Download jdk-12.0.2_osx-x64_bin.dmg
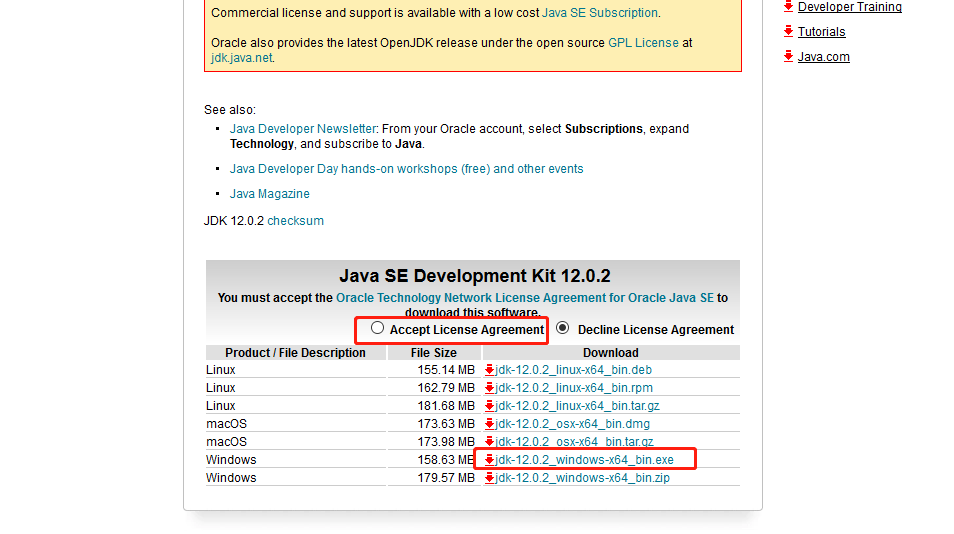 coord(573,424)
